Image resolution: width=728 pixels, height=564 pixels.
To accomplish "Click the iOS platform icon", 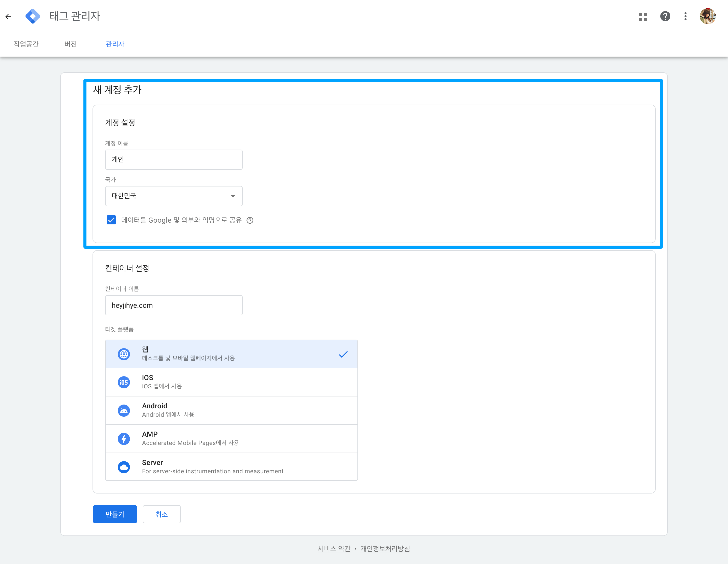I will pyautogui.click(x=124, y=382).
